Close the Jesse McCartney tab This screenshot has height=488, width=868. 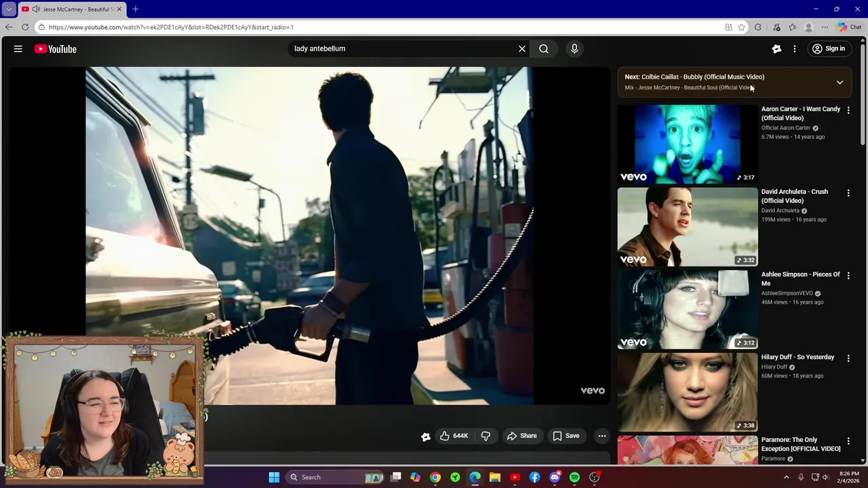click(x=119, y=9)
